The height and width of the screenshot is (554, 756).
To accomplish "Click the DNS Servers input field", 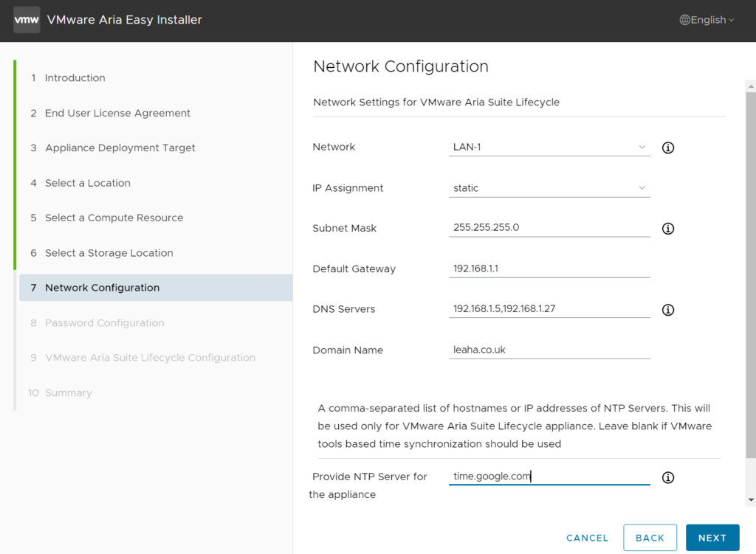I will [549, 309].
